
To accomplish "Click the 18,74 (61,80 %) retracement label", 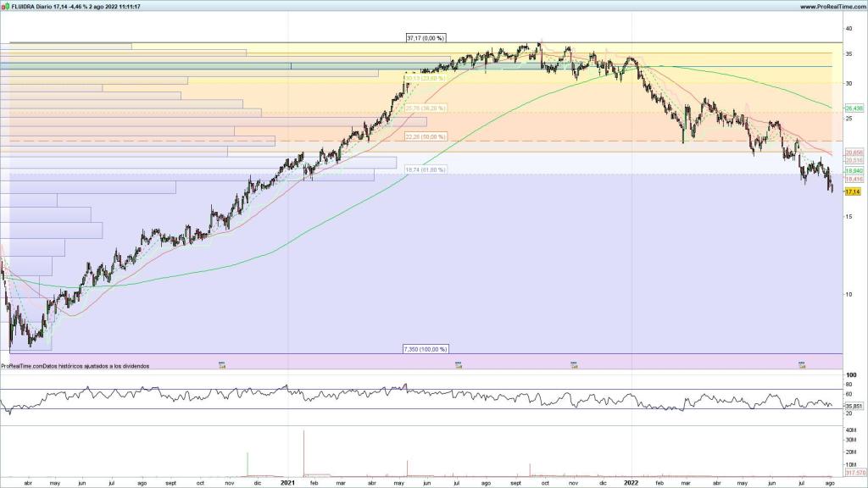I will 426,170.
